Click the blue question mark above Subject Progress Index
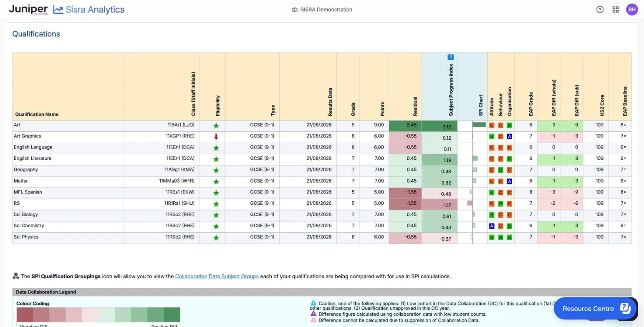Screen dimensions: 644x327 click(450, 57)
